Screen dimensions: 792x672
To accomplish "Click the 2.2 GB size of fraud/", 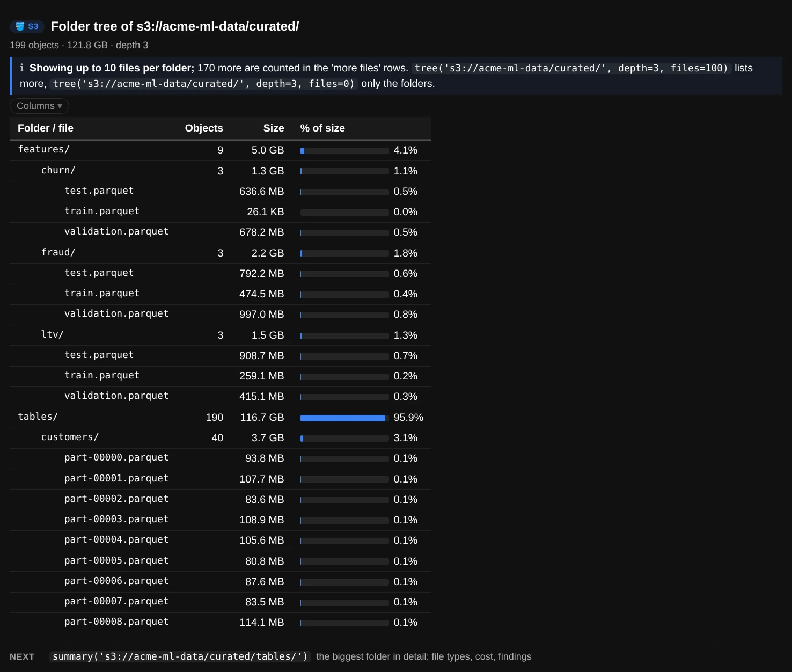I will point(268,253).
